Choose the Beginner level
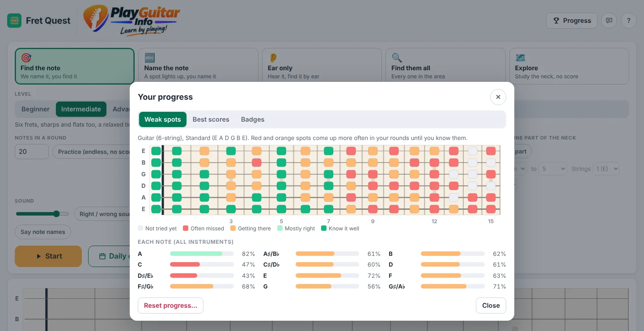Image resolution: width=644 pixels, height=331 pixels. click(x=36, y=109)
